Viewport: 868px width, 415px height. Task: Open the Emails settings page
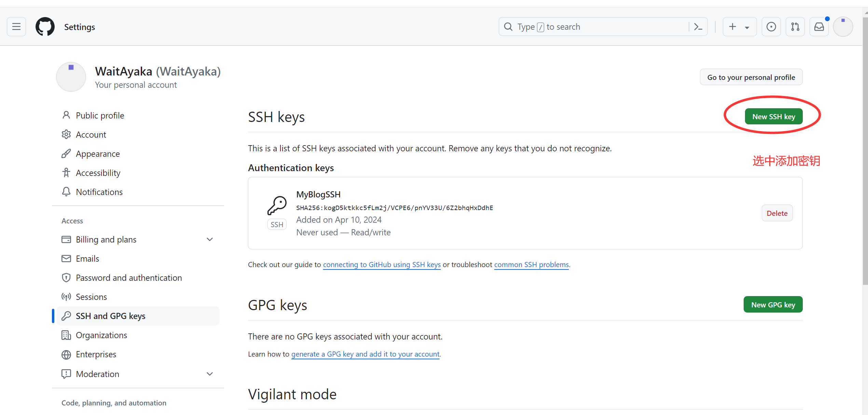pyautogui.click(x=87, y=259)
